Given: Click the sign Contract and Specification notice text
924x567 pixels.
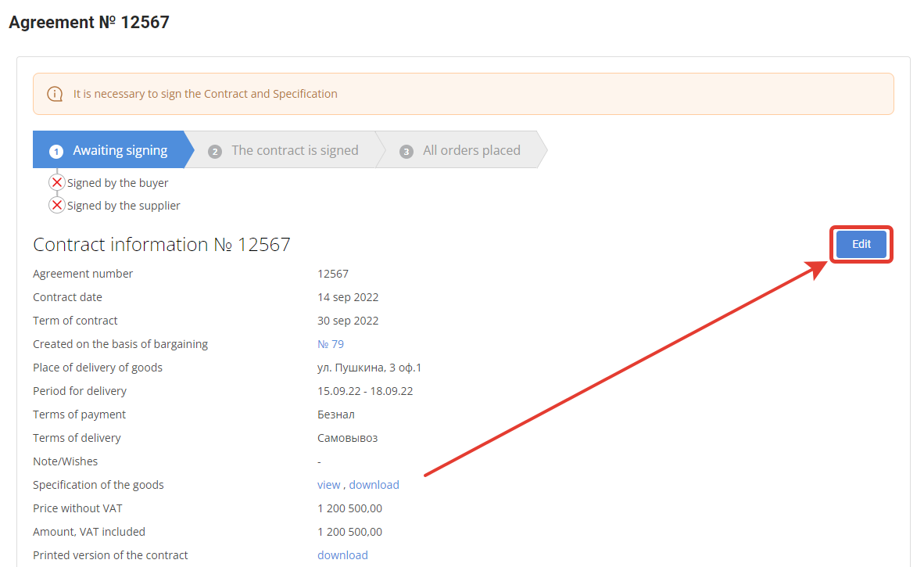Looking at the screenshot, I should coord(206,94).
